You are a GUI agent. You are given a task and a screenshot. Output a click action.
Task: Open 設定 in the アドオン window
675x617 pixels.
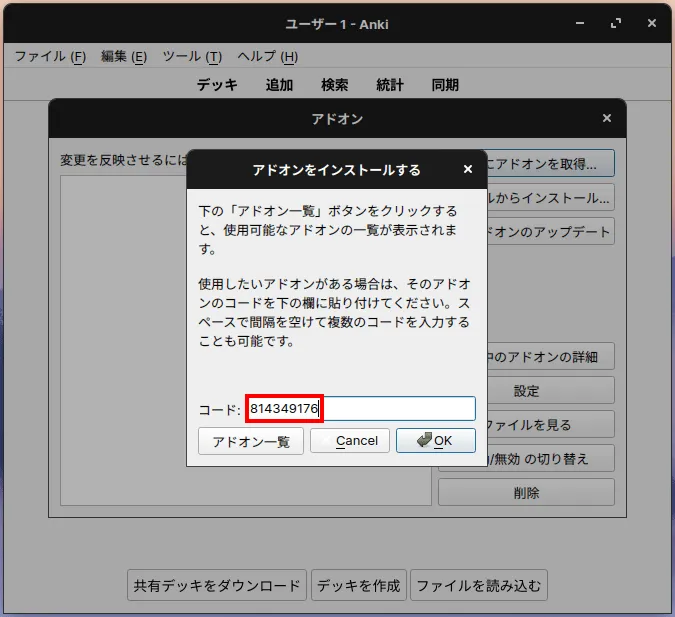(x=551, y=391)
